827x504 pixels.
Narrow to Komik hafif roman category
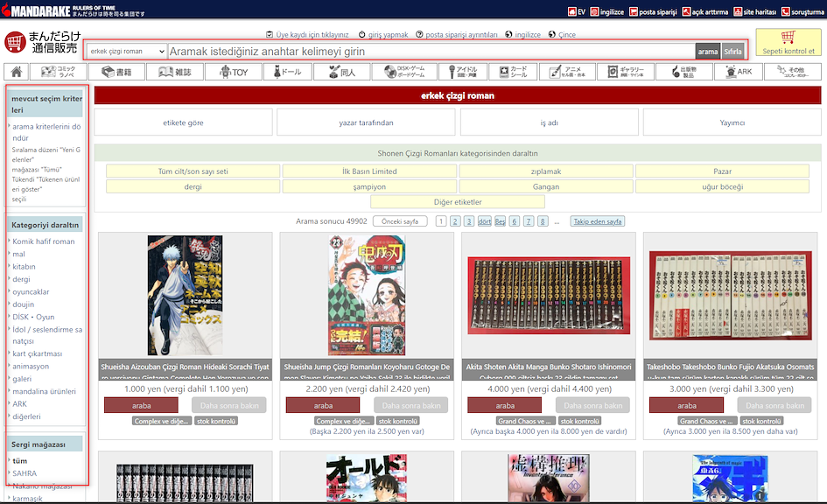click(x=44, y=241)
